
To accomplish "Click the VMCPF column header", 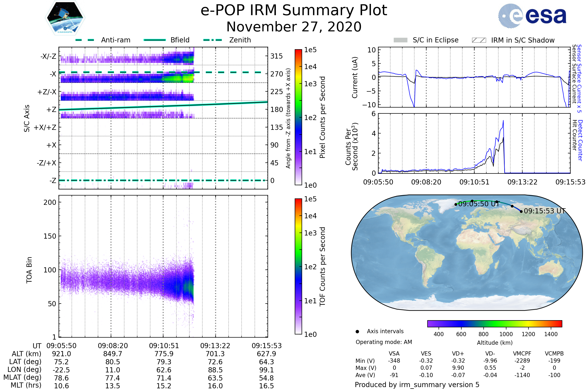I will point(522,354).
